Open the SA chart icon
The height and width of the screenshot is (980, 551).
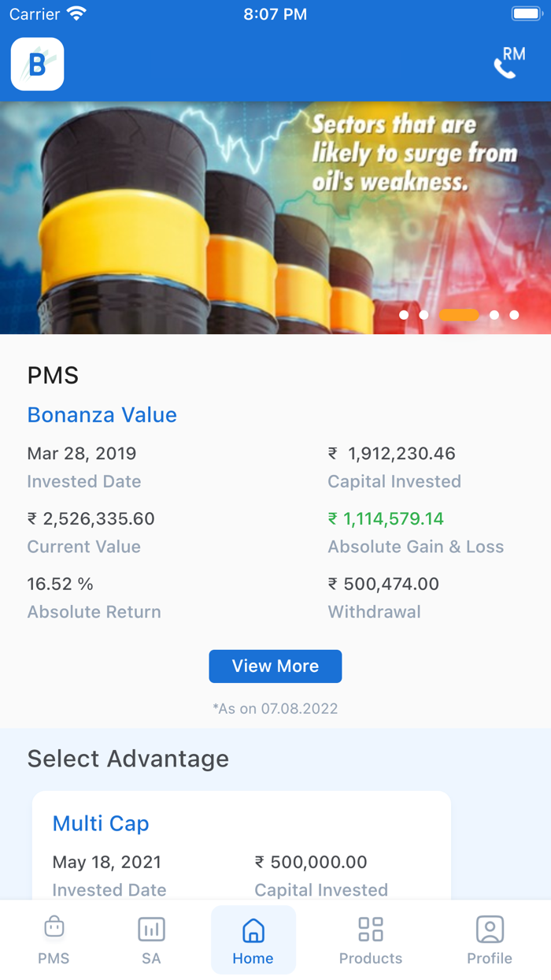click(151, 929)
